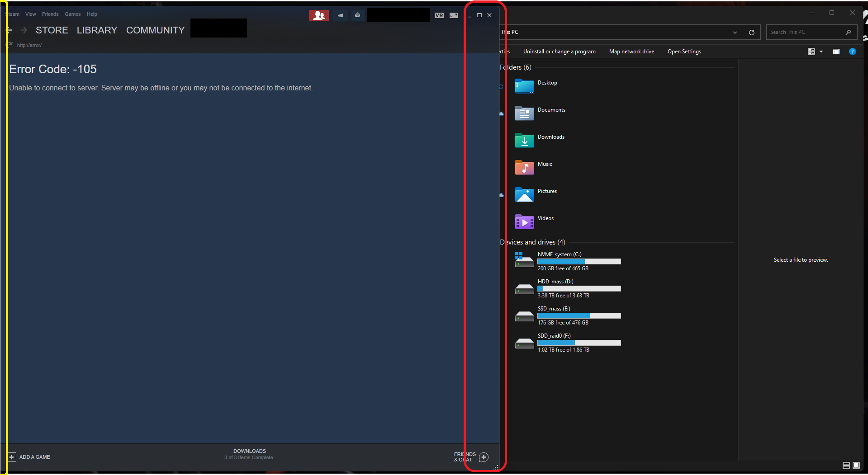The height and width of the screenshot is (475, 868).
Task: Click the Steam announcements megaphone icon
Action: pos(340,15)
